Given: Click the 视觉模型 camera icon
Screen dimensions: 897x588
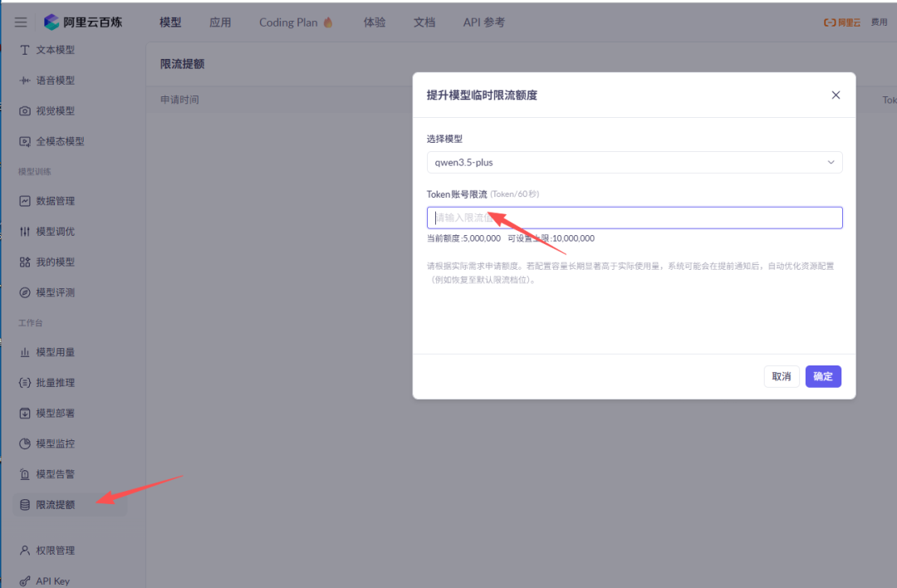Looking at the screenshot, I should pyautogui.click(x=25, y=111).
